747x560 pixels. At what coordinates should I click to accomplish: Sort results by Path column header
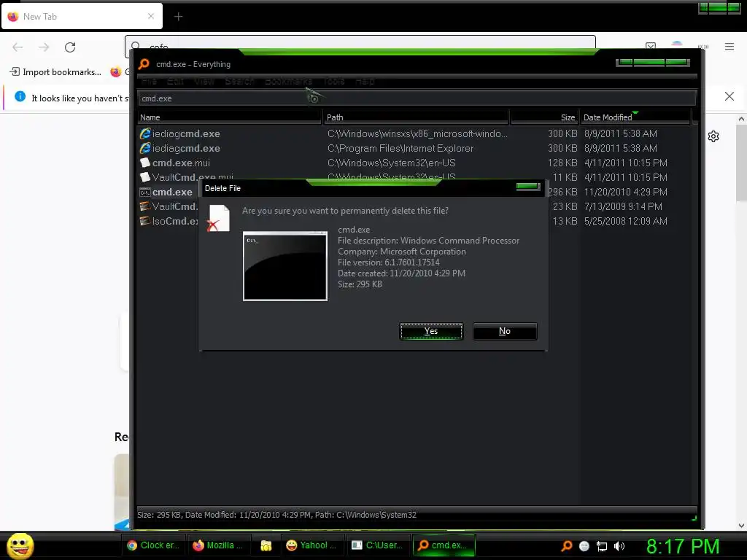(x=416, y=117)
